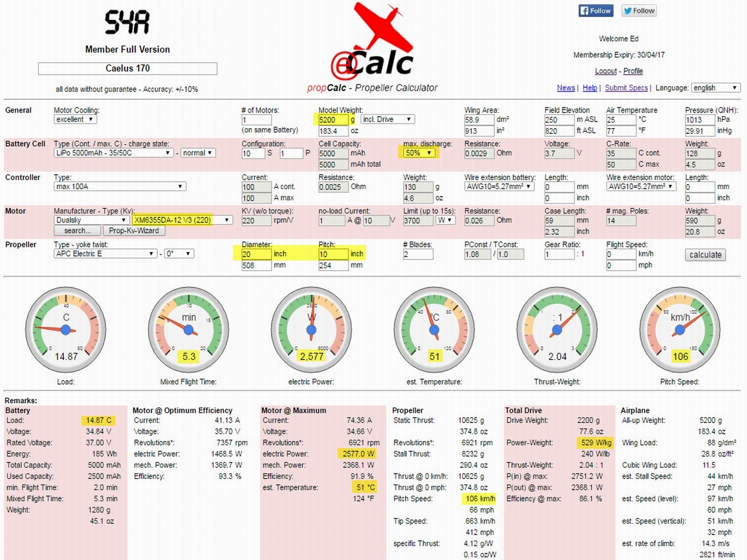
Task: Click the # mag. Poles field
Action: (621, 221)
